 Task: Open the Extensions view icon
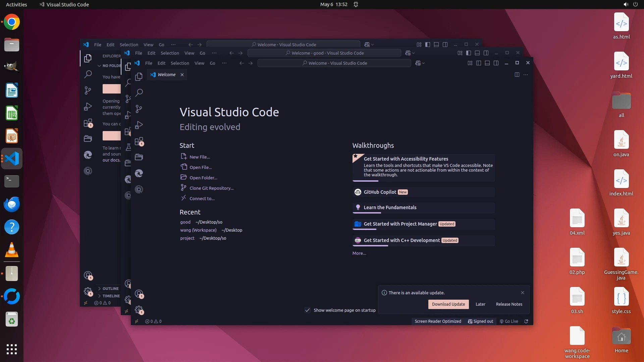click(139, 141)
